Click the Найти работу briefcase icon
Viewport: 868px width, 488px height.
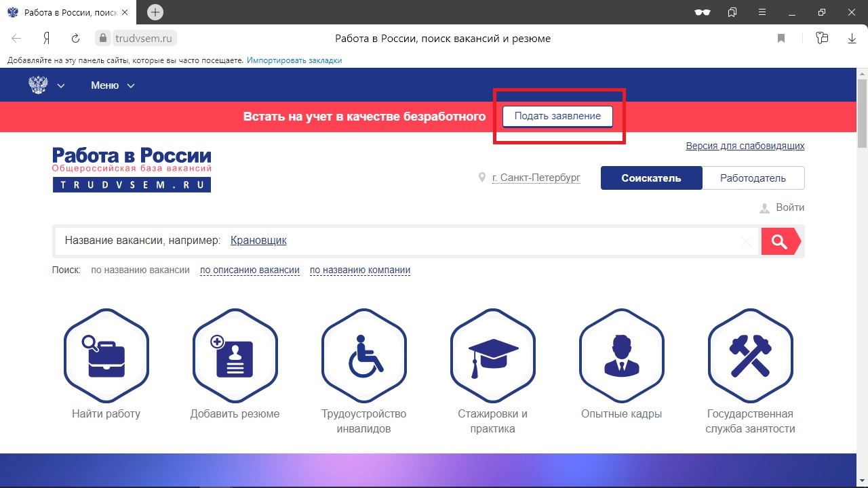106,356
